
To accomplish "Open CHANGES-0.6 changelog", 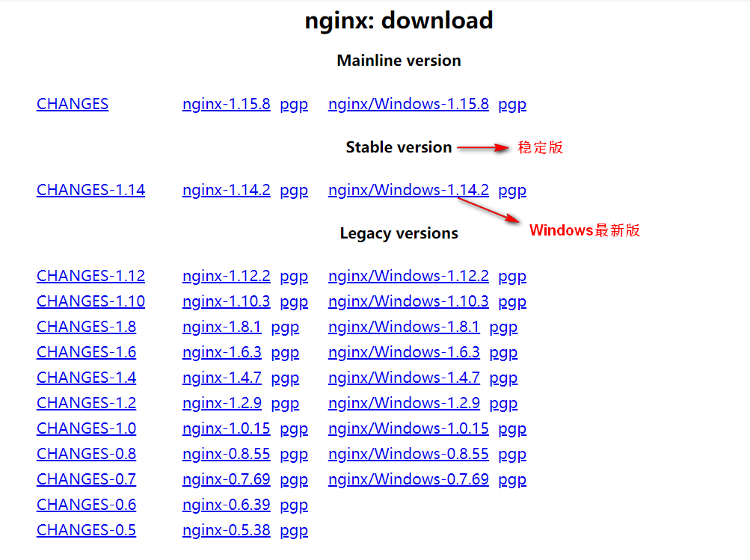I will click(x=86, y=505).
